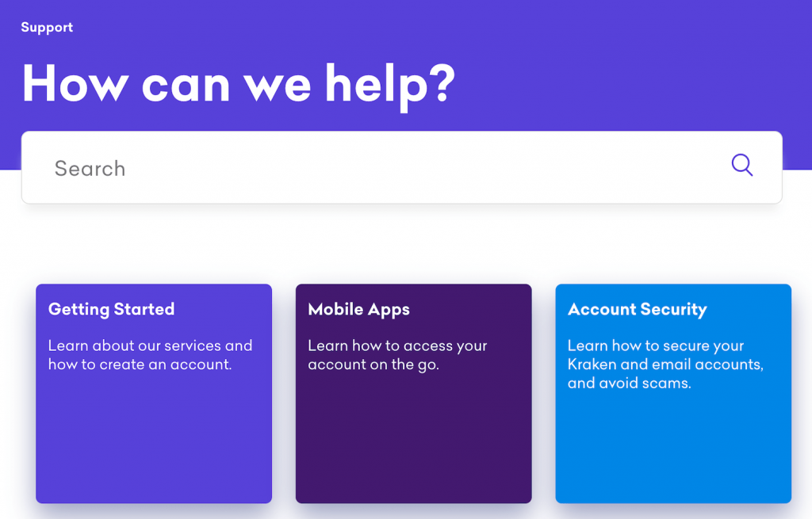Click the 'account on the go.' text line
Viewport: 812px width, 519px height.
pos(373,364)
